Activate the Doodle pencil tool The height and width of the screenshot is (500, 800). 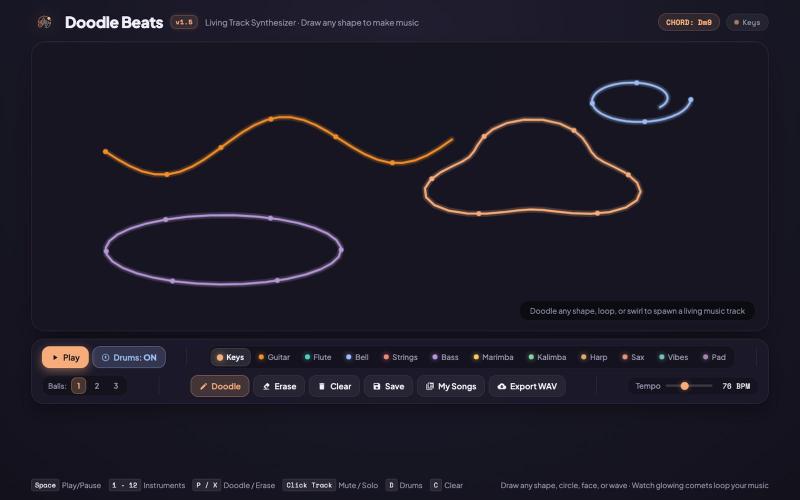pos(220,386)
